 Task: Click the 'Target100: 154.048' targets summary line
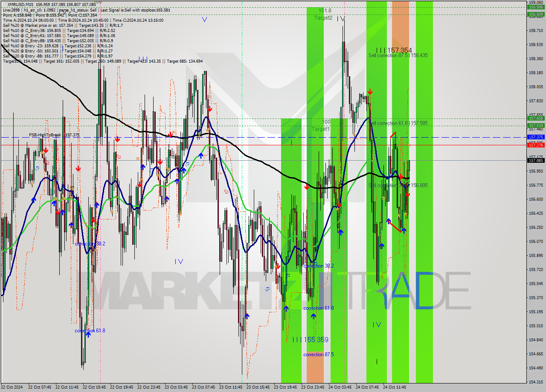(102, 61)
